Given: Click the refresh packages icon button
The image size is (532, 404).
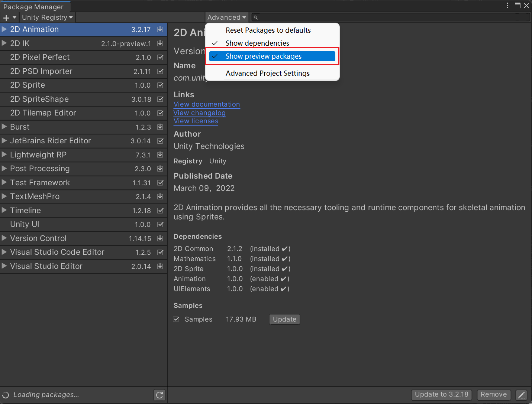Looking at the screenshot, I should tap(159, 395).
